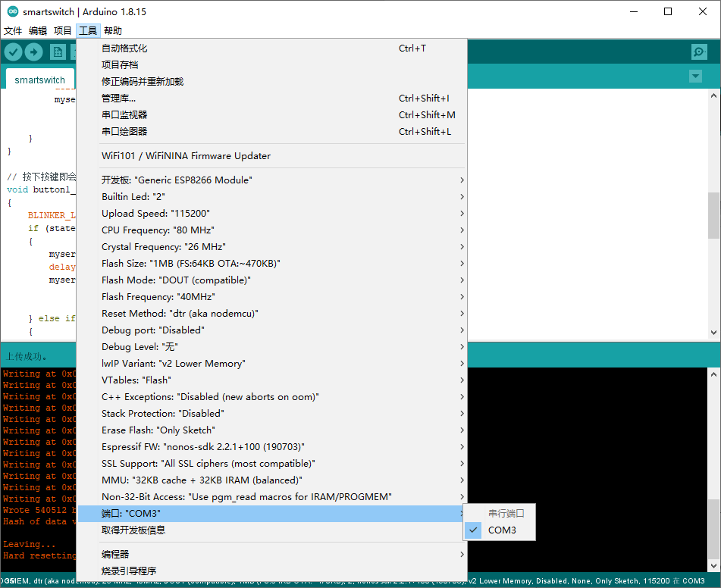Image resolution: width=721 pixels, height=588 pixels.
Task: Click the '115200 在 COM3' status bar text
Action: [674, 581]
